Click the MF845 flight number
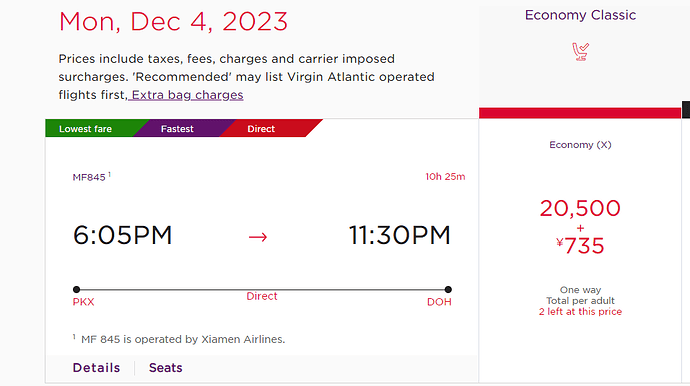 89,177
